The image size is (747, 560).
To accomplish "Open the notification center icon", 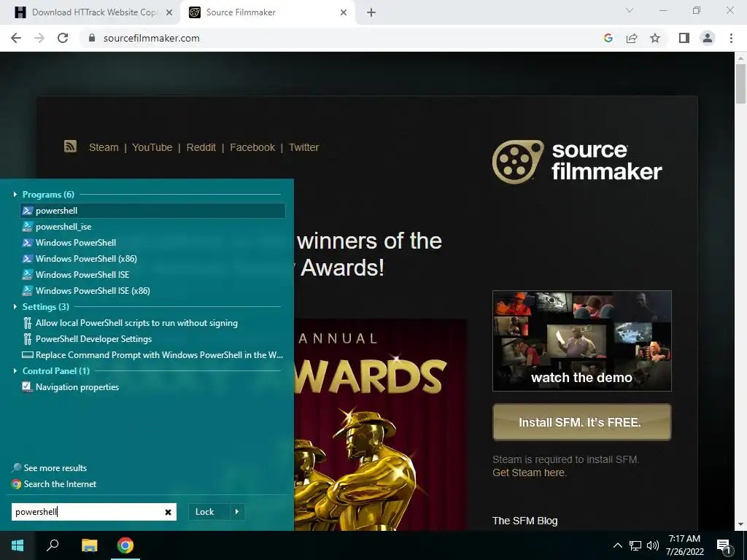I will click(724, 545).
